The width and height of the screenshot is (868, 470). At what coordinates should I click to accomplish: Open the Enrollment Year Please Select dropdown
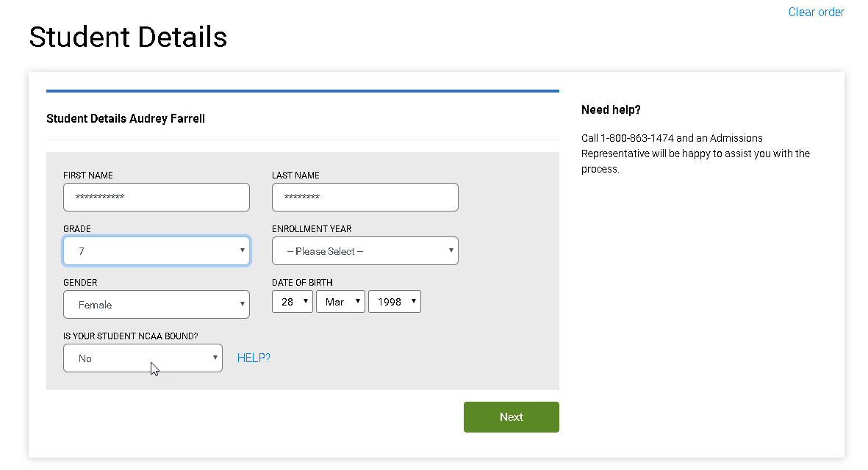click(365, 250)
